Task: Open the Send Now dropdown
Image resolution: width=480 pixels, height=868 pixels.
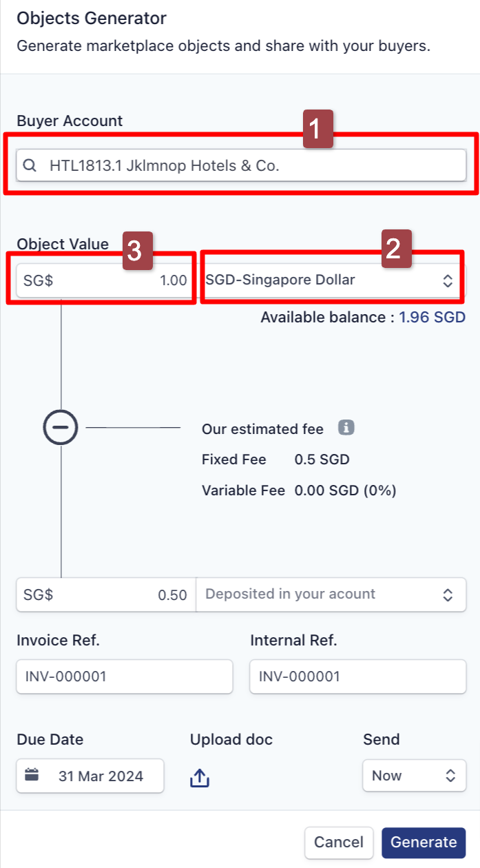Action: point(415,776)
